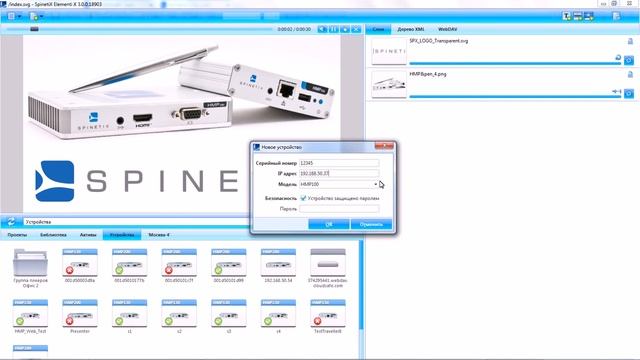Add a text layer via toolbar icon
Screen dimensions: 640x360
click(567, 16)
